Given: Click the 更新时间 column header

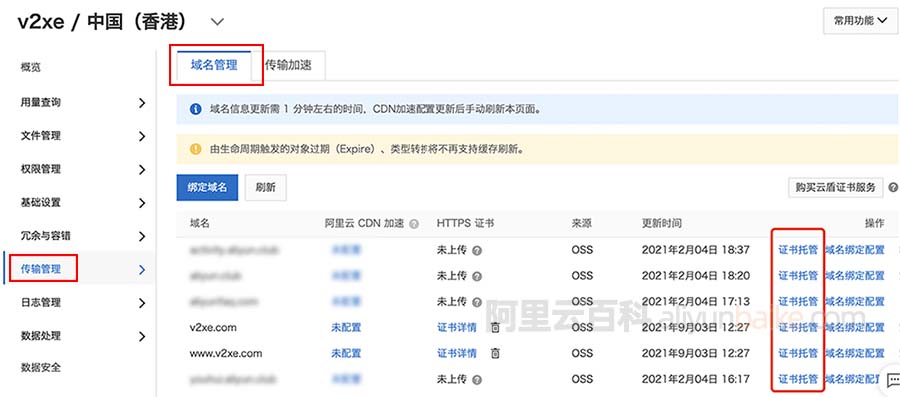Looking at the screenshot, I should tap(662, 223).
